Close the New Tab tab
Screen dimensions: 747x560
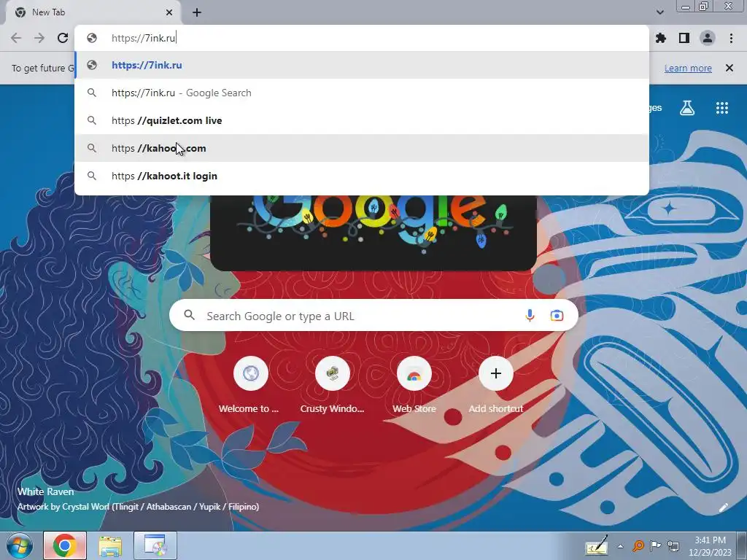169,12
